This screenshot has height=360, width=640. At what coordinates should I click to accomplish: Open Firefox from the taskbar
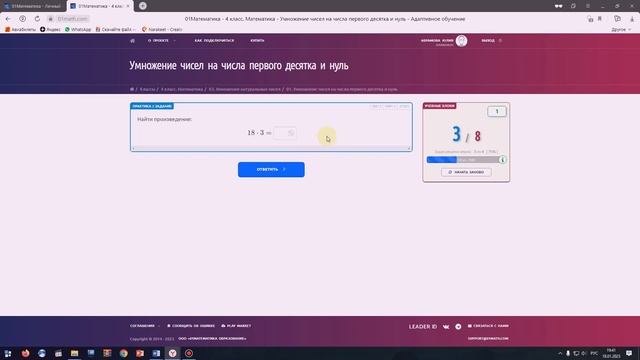click(x=25, y=353)
